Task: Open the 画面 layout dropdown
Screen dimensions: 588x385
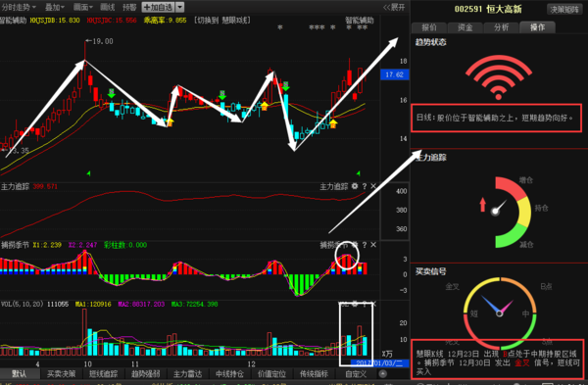Action: 83,7
